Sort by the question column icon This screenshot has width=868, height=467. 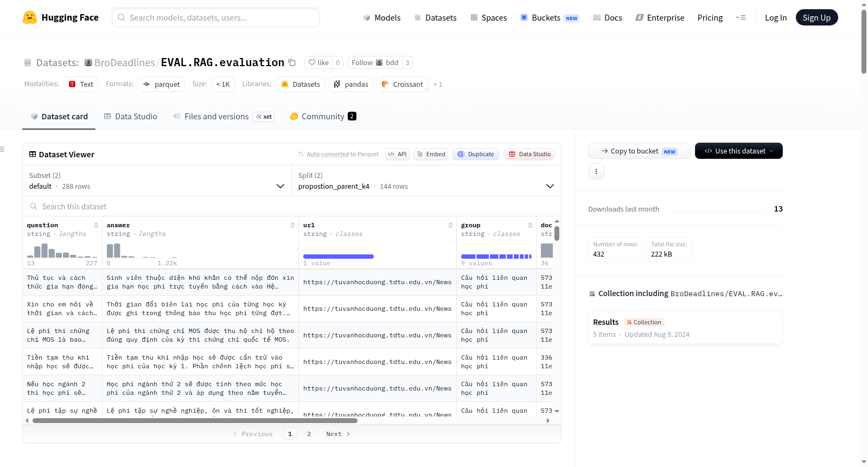click(x=96, y=225)
